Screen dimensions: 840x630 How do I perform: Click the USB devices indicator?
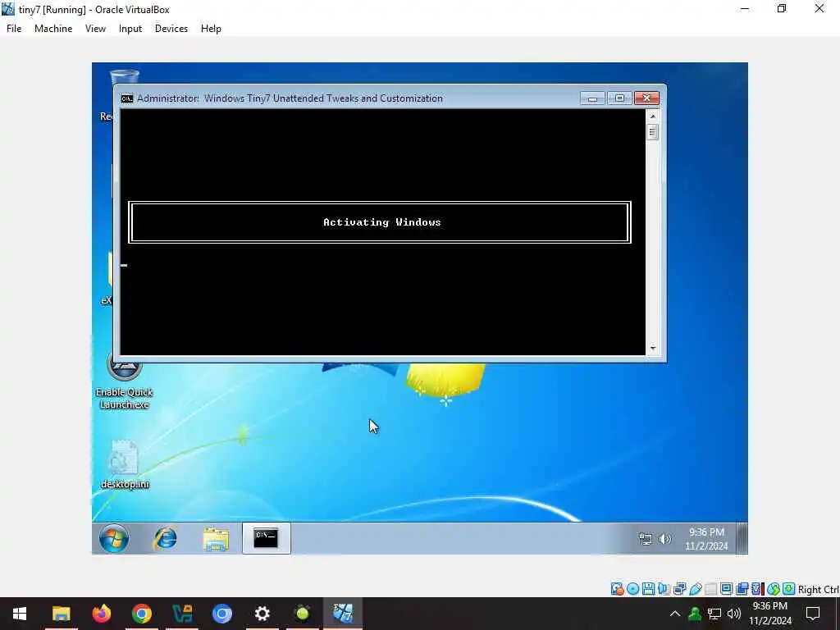(x=696, y=589)
